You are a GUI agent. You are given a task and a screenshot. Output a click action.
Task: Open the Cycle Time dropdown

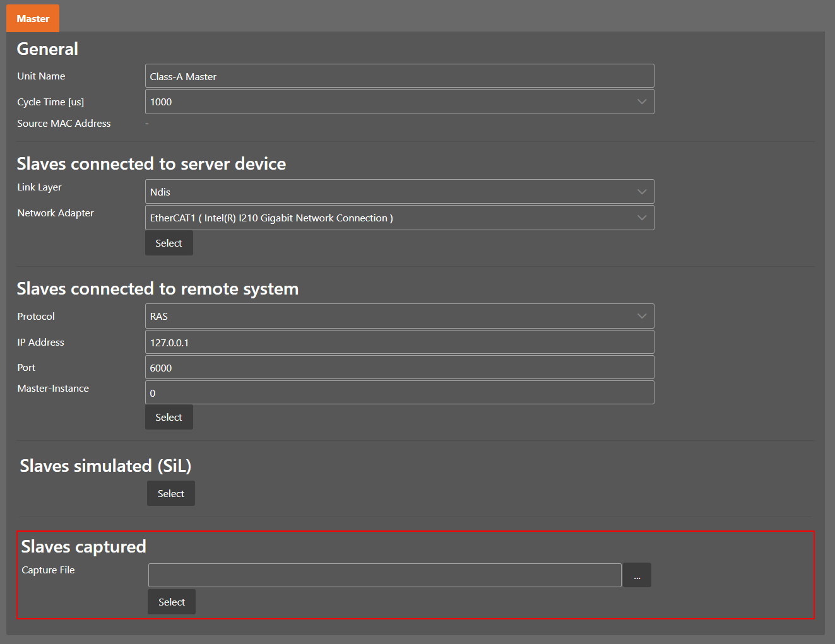399,102
